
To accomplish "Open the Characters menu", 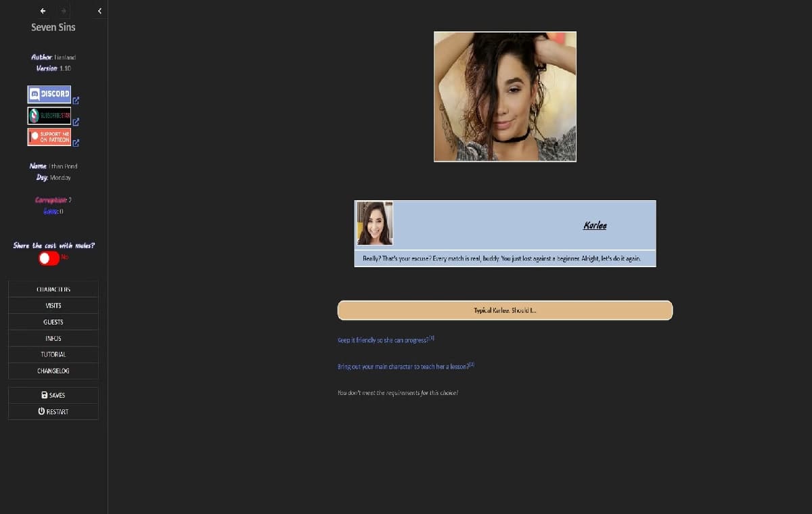I will (53, 289).
